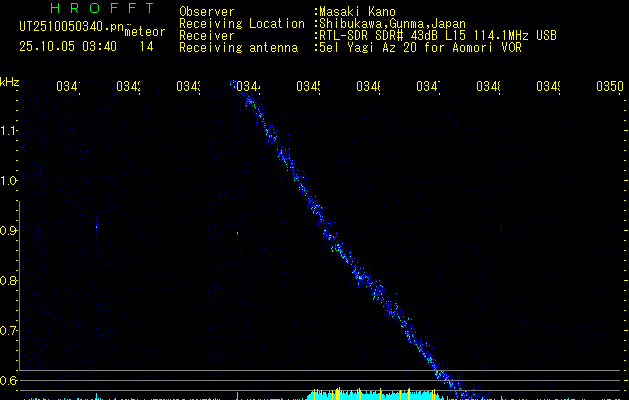
Task: Click the Observer label
Action: pos(207,12)
